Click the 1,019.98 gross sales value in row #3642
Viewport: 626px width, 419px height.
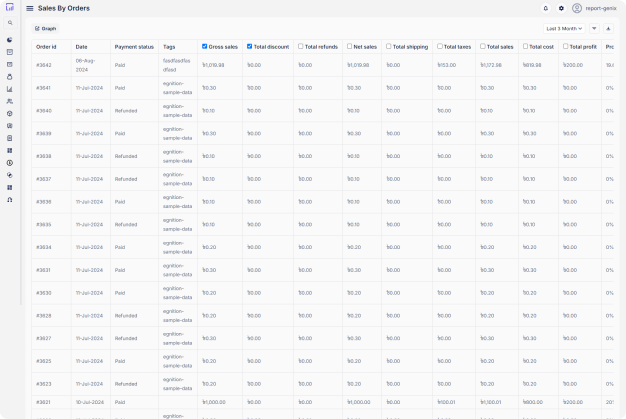pyautogui.click(x=213, y=65)
